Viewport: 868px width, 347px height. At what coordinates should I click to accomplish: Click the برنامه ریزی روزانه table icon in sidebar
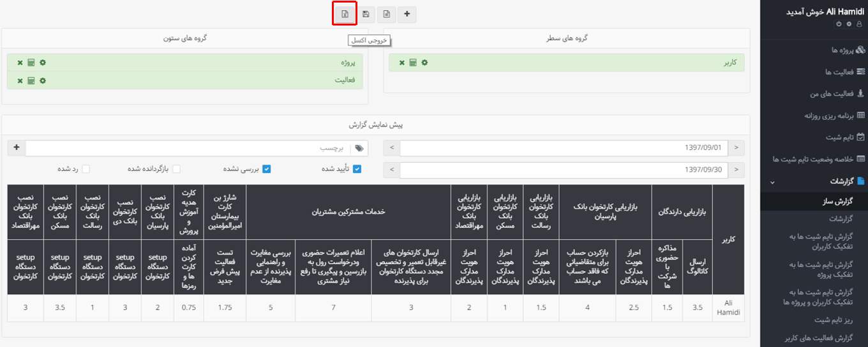point(860,115)
